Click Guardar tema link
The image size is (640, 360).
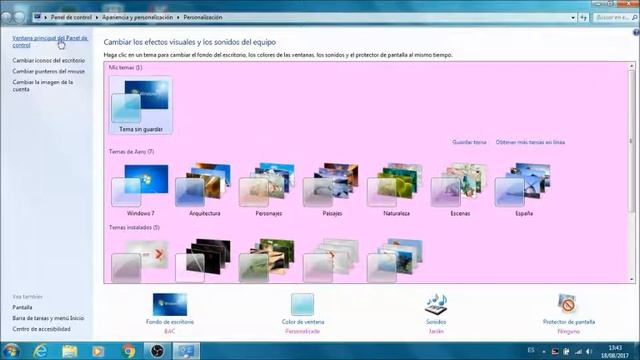pyautogui.click(x=469, y=142)
